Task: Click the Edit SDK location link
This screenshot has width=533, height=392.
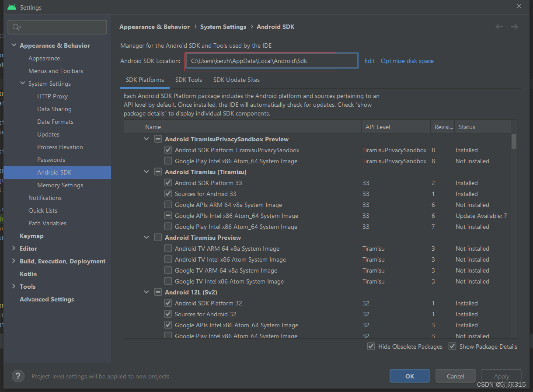Action: (x=369, y=61)
